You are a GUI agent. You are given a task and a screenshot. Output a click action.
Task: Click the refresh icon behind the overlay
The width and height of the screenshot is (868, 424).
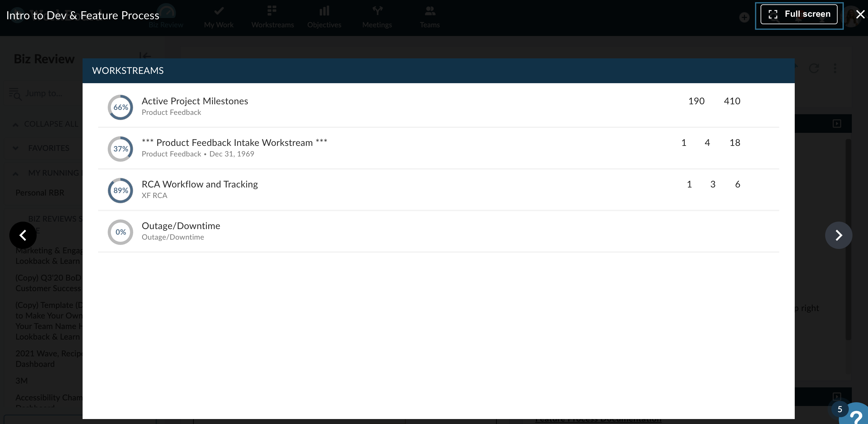pyautogui.click(x=814, y=68)
